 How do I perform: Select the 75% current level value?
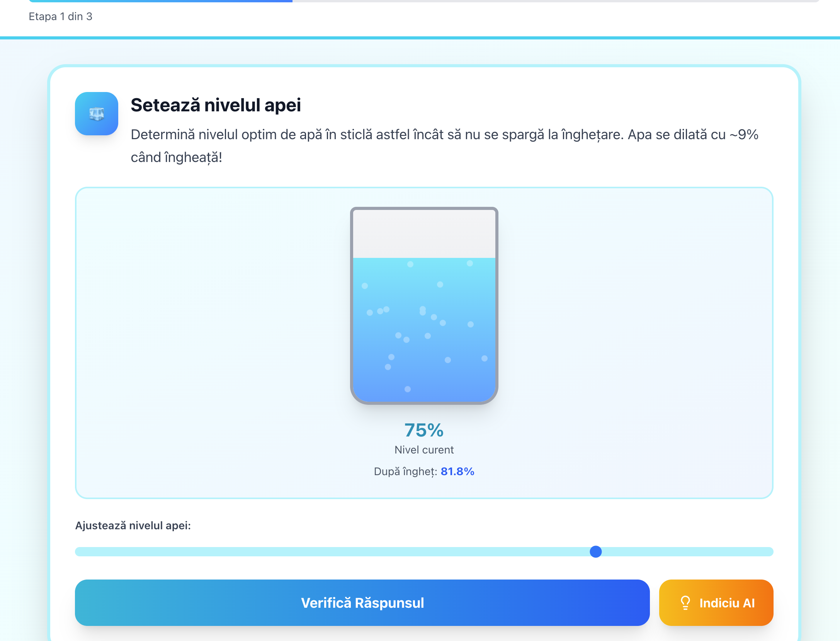pos(424,430)
